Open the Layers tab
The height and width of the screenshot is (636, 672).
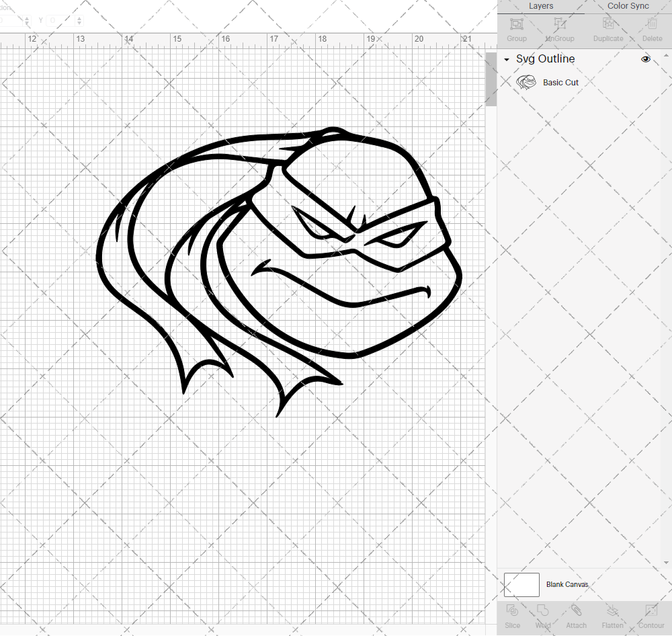pyautogui.click(x=541, y=6)
